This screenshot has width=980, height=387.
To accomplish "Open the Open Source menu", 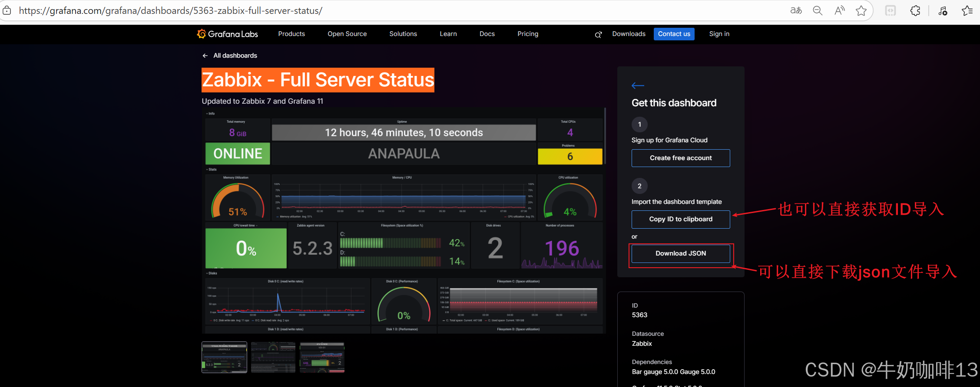I will [x=347, y=34].
